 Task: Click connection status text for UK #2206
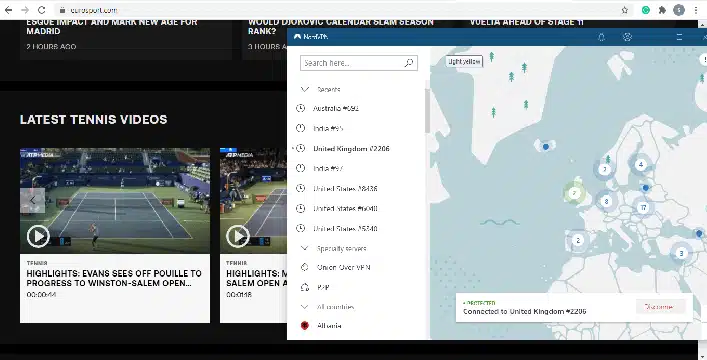click(x=524, y=311)
